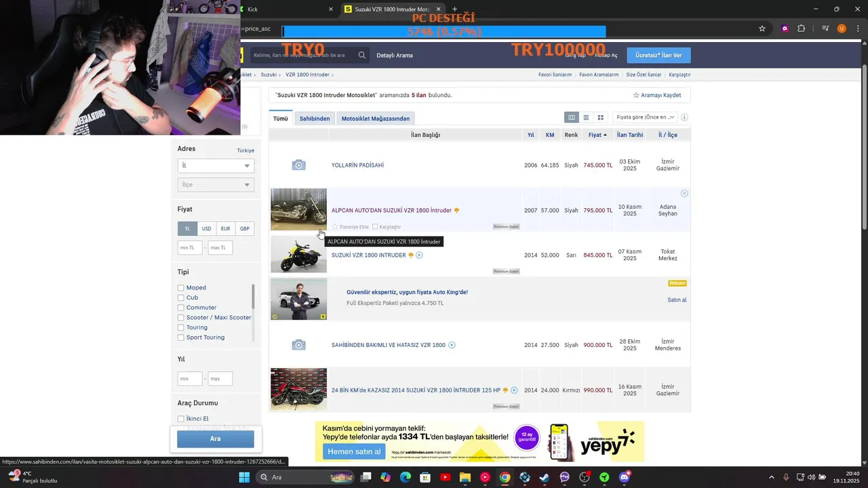
Task: Switch to the list view icon
Action: (x=586, y=117)
